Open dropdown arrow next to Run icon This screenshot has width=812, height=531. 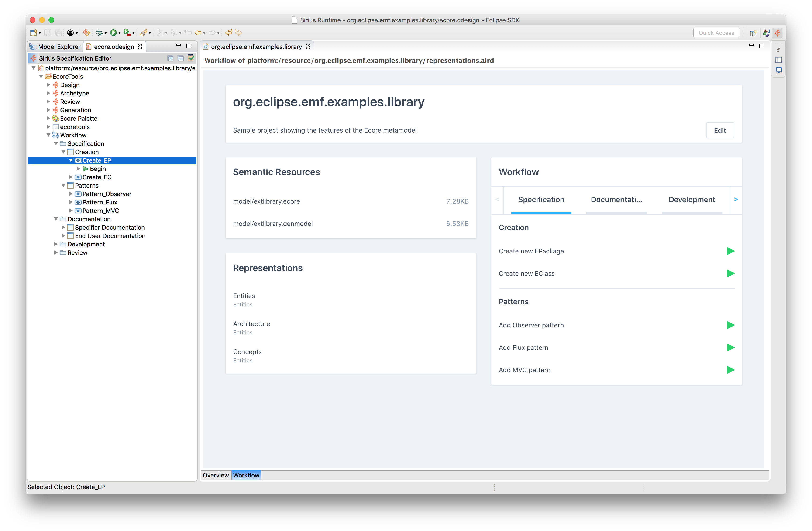(119, 33)
